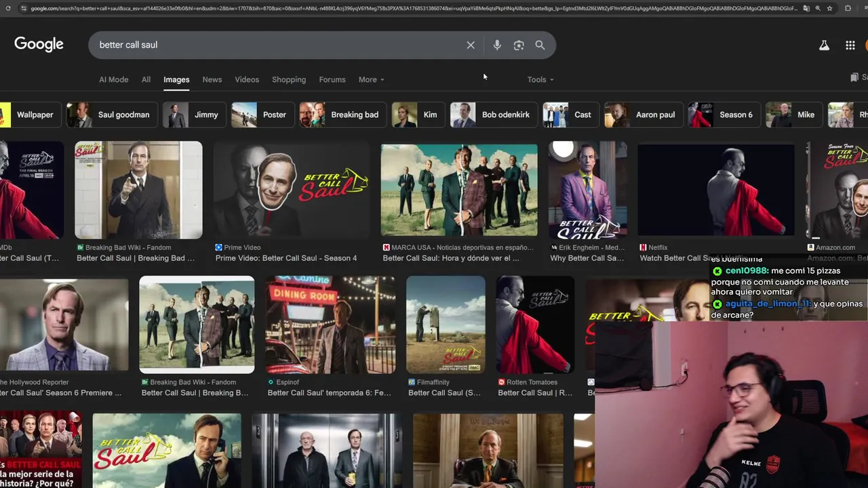Click the magnifying glass search icon
Screen dimensions: 868x488
coord(540,45)
